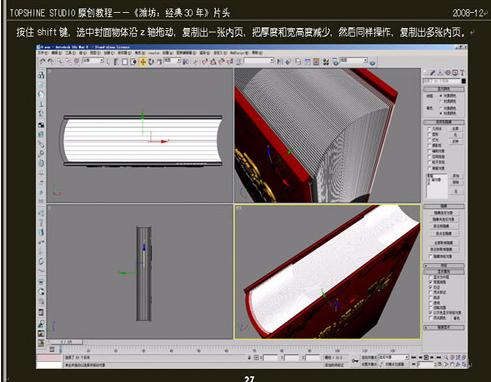Click the Mirror tool icon
This screenshot has height=382, width=491.
tap(279, 62)
